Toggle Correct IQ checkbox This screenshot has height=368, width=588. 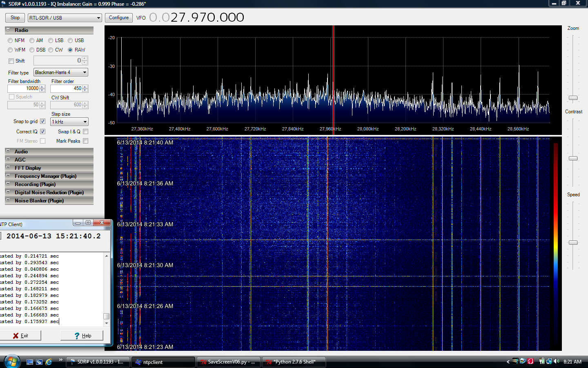coord(42,132)
